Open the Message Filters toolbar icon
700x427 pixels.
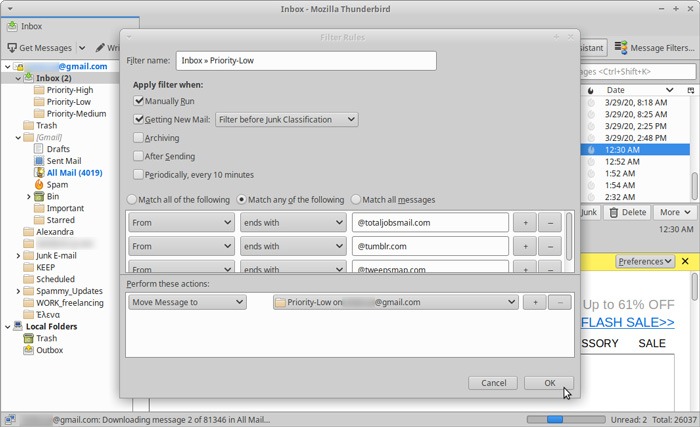click(x=621, y=47)
